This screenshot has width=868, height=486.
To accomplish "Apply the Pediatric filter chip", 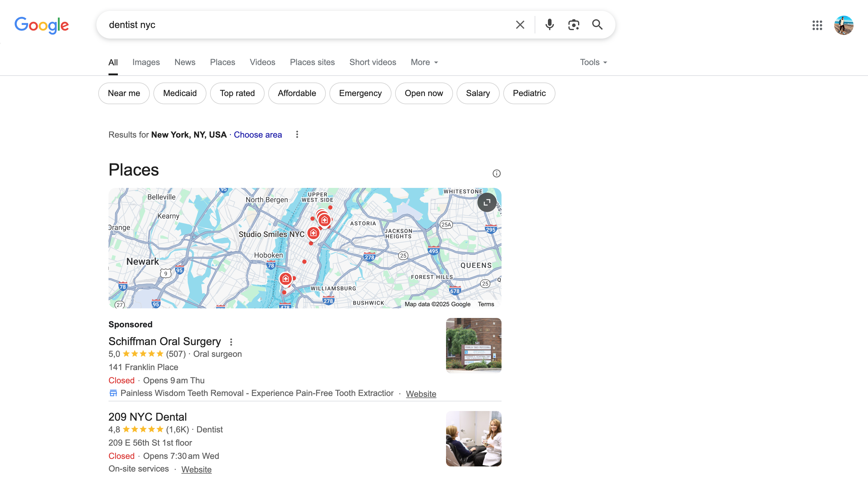I will click(x=529, y=93).
